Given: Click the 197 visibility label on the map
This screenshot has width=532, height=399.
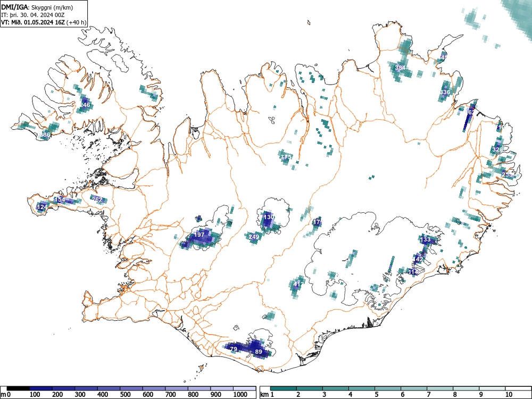Looking at the screenshot, I should tap(199, 235).
